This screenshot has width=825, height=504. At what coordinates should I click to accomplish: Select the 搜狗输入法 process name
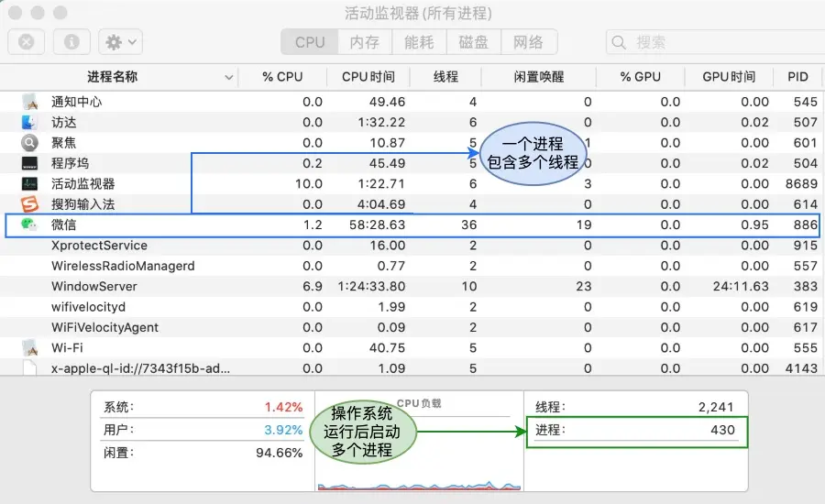[x=83, y=204]
